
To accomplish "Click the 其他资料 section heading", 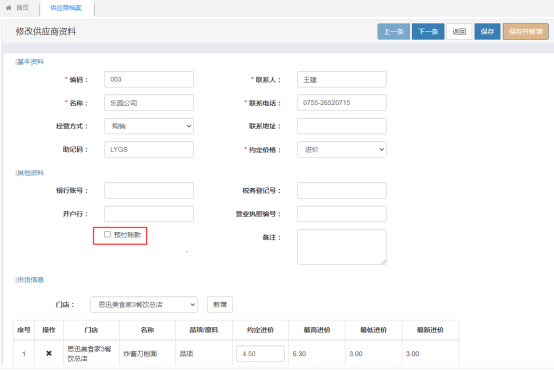I will (30, 173).
